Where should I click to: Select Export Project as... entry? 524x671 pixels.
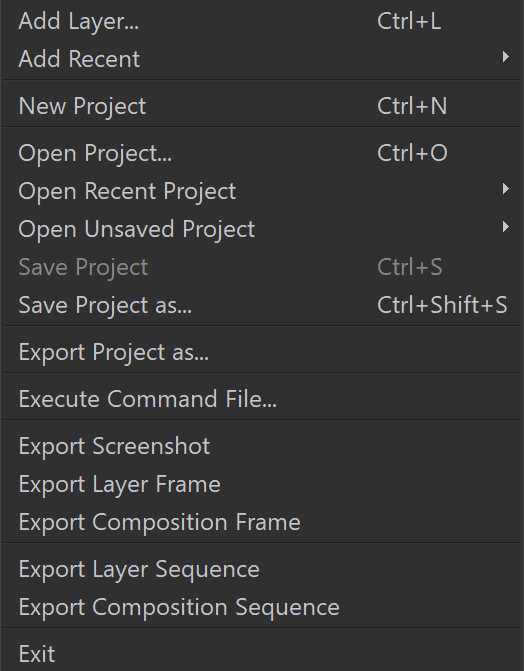pyautogui.click(x=262, y=352)
